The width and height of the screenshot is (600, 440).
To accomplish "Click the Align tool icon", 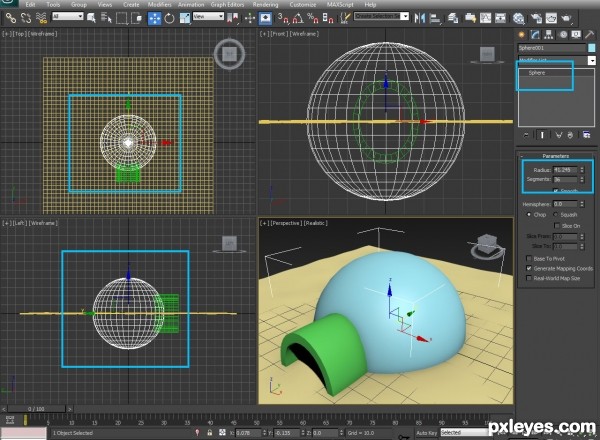I will click(435, 18).
